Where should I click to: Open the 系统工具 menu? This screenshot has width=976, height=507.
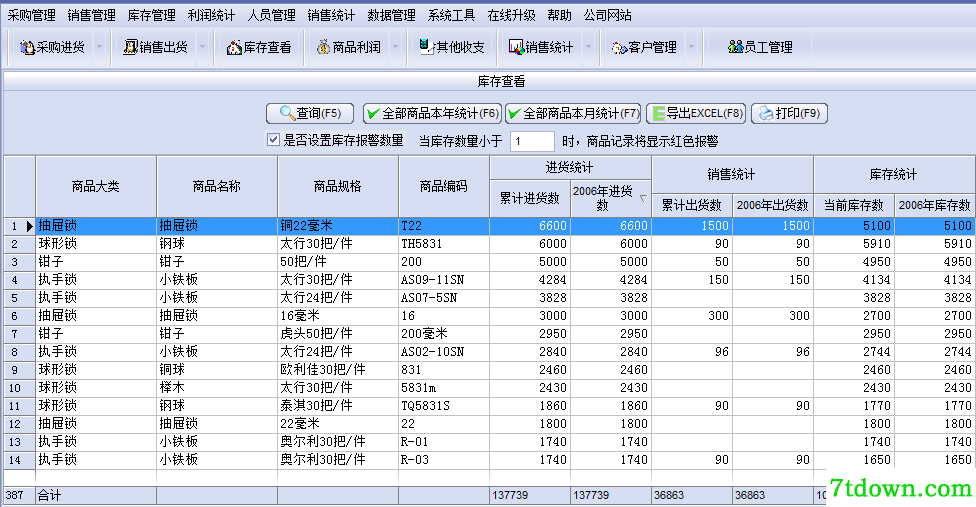coord(451,15)
